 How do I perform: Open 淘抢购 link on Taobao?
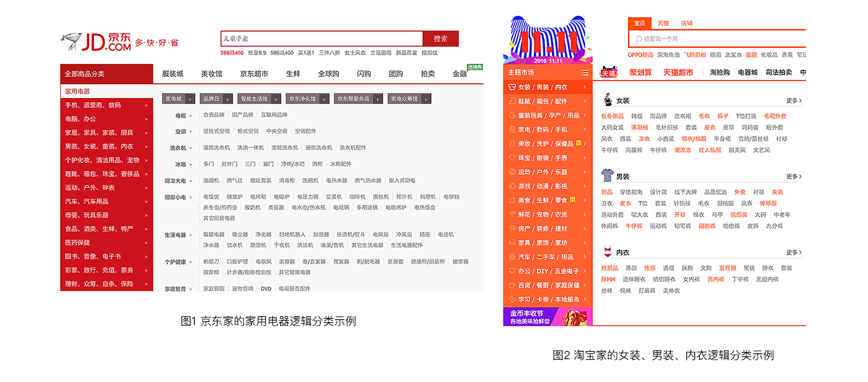click(x=720, y=73)
